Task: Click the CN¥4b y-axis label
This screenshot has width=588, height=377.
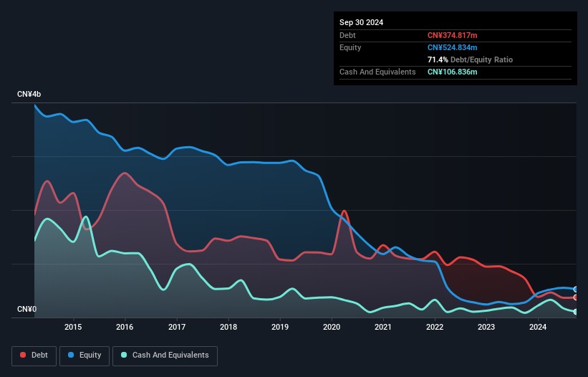Action: [29, 94]
